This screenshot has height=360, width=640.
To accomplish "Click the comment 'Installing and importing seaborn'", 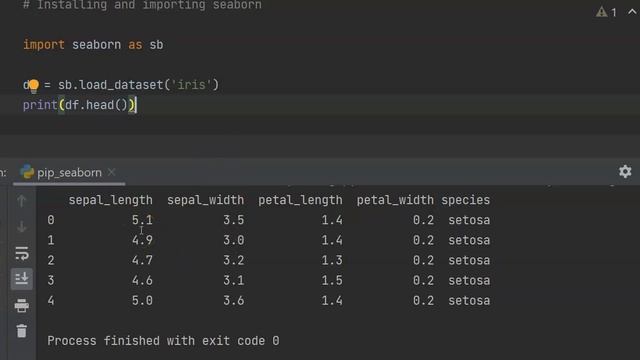I will 149,5.
